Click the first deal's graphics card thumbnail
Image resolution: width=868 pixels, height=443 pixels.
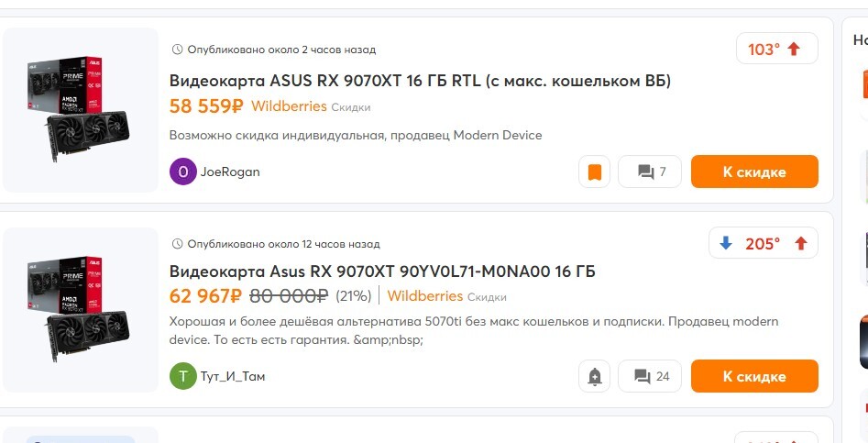click(x=80, y=110)
